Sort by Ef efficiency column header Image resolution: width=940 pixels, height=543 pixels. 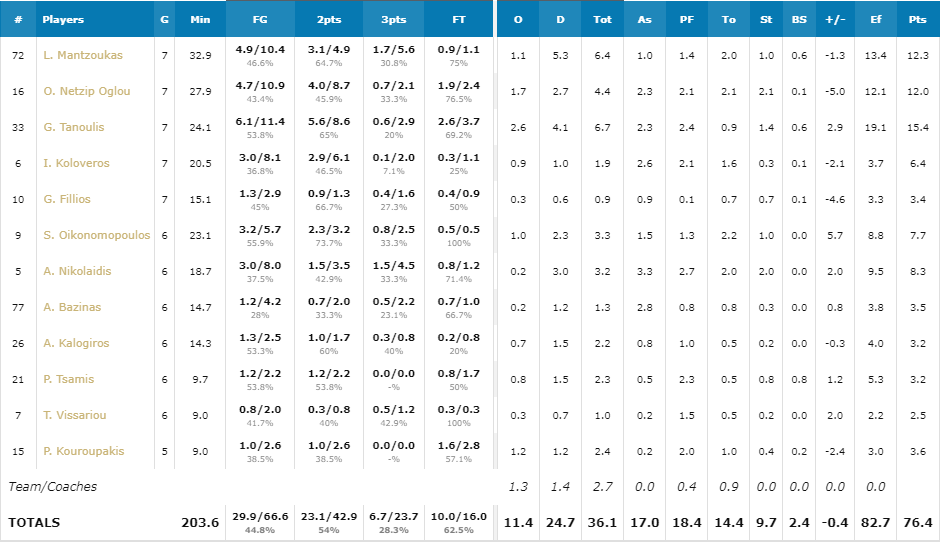[x=877, y=19]
